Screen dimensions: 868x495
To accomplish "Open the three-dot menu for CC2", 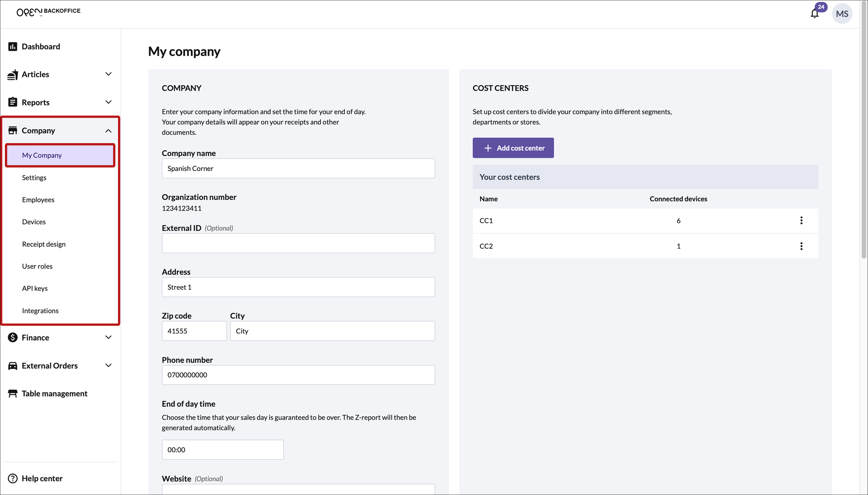I will click(x=801, y=246).
